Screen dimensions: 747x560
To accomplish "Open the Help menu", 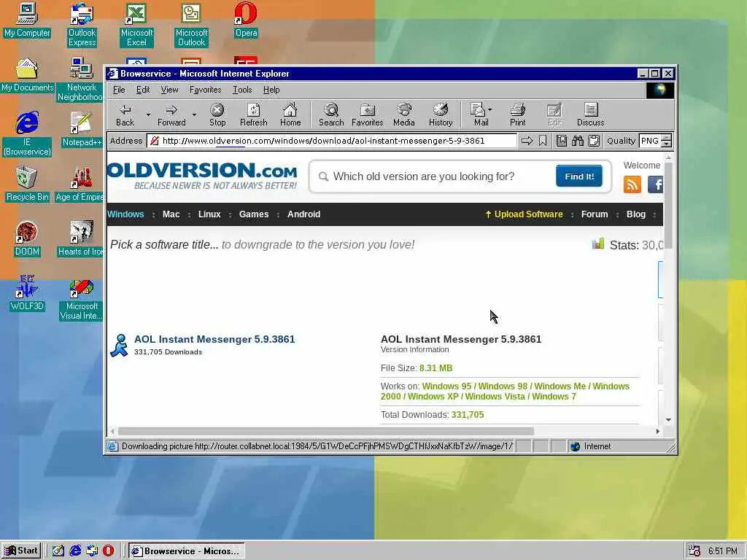I will coord(271,90).
